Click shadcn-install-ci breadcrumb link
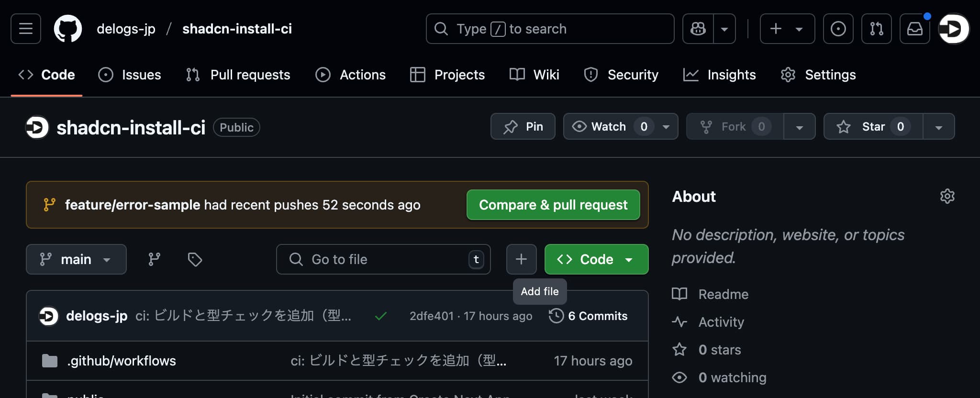980x398 pixels. (x=237, y=29)
